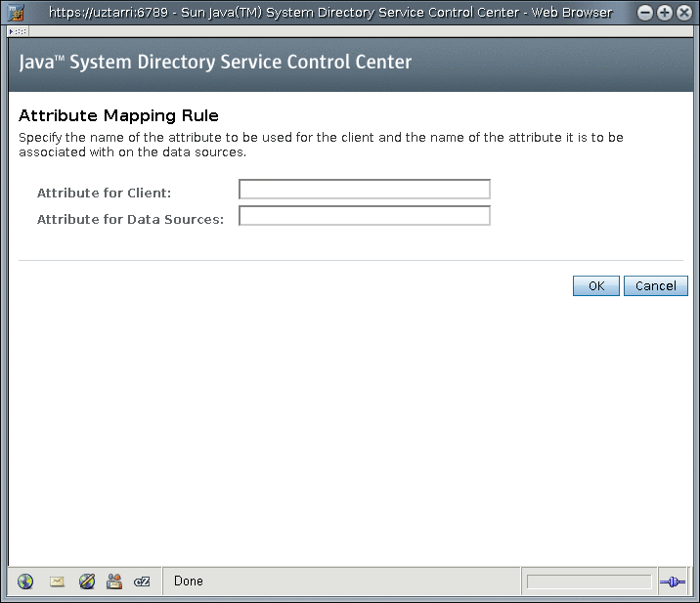Screen dimensions: 700x603
Task: Open the ChatZilla cZ icon in the status bar
Action: click(x=142, y=581)
